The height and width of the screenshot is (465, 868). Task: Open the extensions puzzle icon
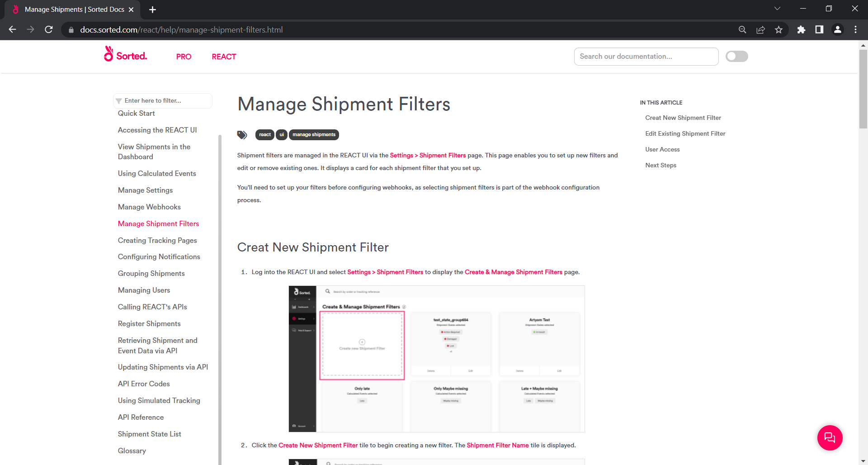tap(801, 29)
